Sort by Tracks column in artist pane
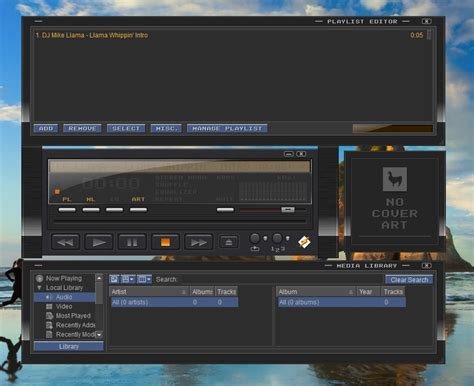This screenshot has height=386, width=474. point(226,292)
